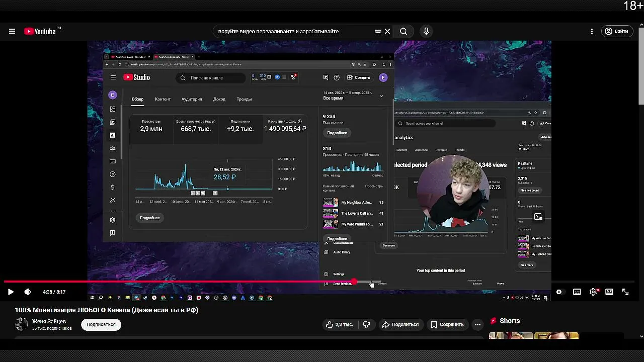Open YouTube's three-dot settings menu in header
This screenshot has width=644, height=362.
(x=592, y=31)
